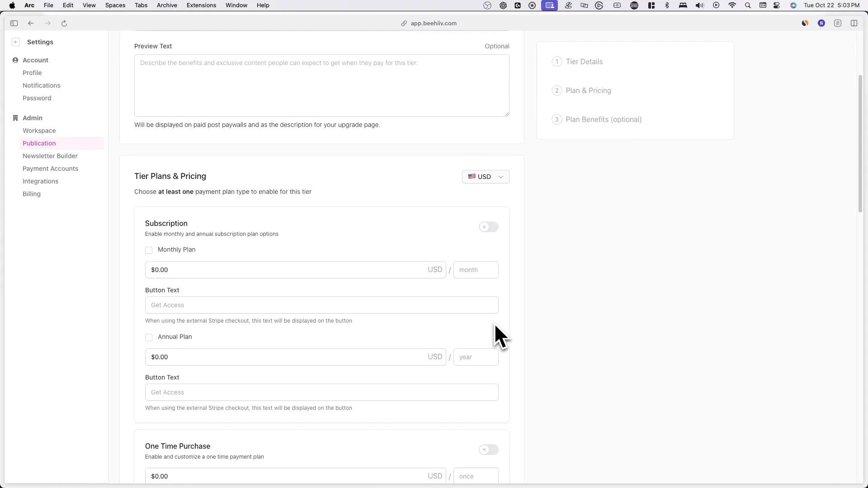Click the page vertical scrollbar
The width and height of the screenshot is (868, 488).
click(x=860, y=144)
